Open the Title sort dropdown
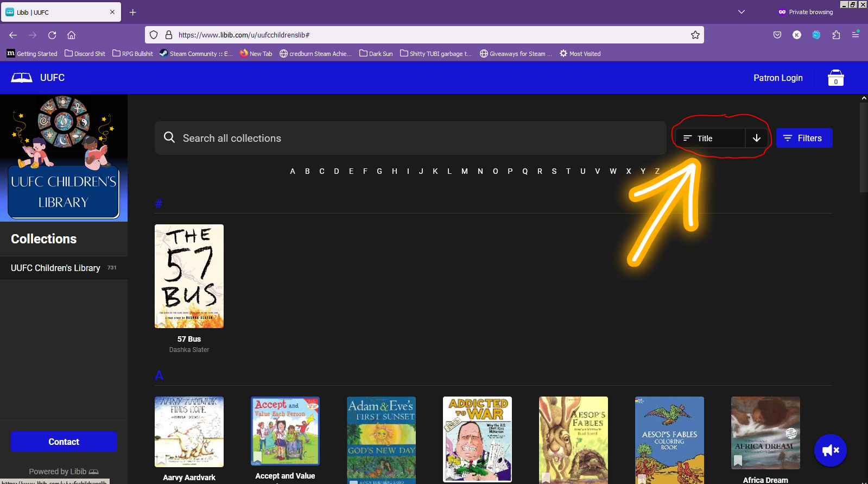This screenshot has width=868, height=484. (x=710, y=138)
